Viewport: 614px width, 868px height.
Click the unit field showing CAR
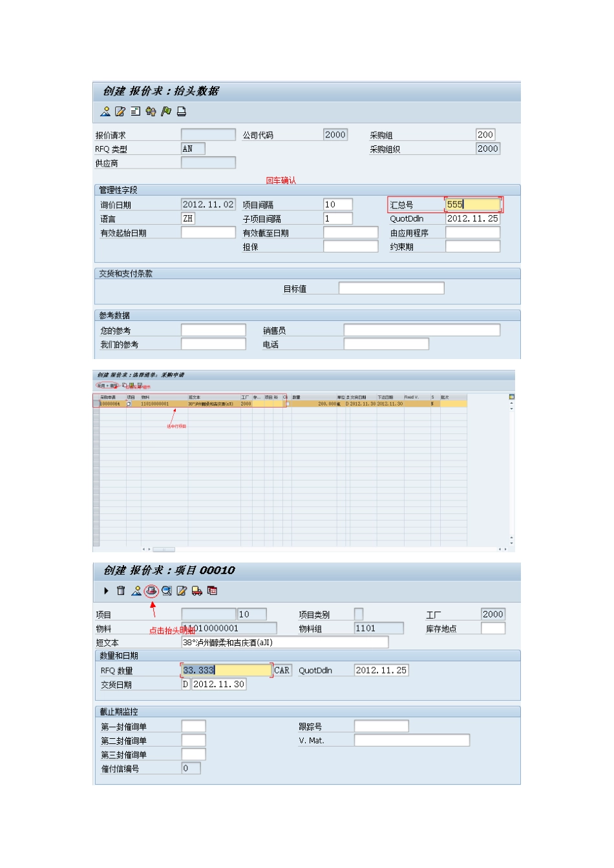click(282, 670)
